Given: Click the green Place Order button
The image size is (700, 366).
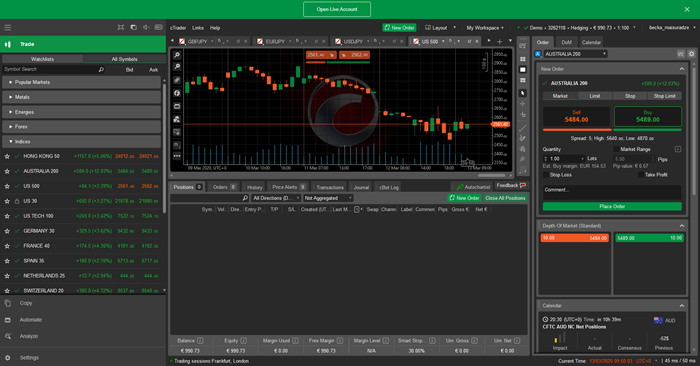Looking at the screenshot, I should click(612, 206).
